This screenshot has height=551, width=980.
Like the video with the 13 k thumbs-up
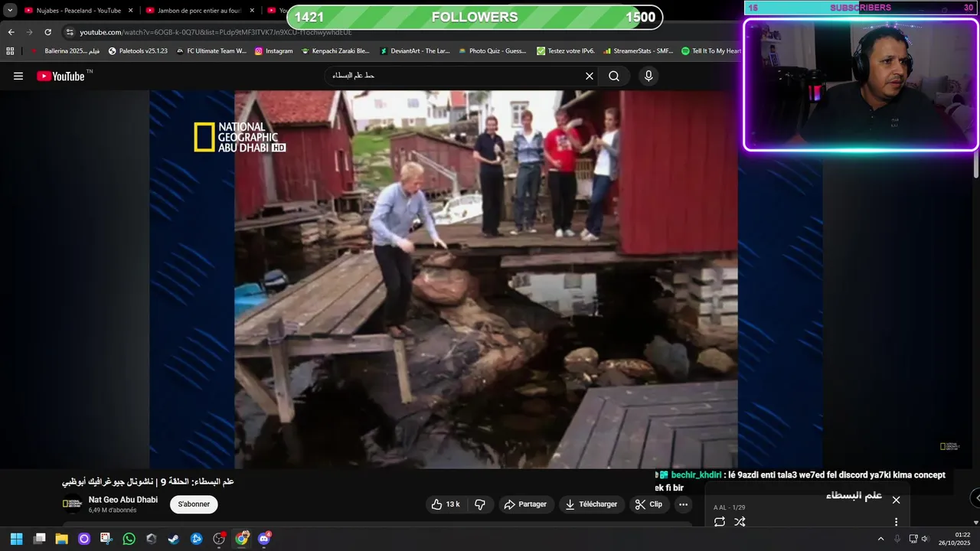pos(446,504)
